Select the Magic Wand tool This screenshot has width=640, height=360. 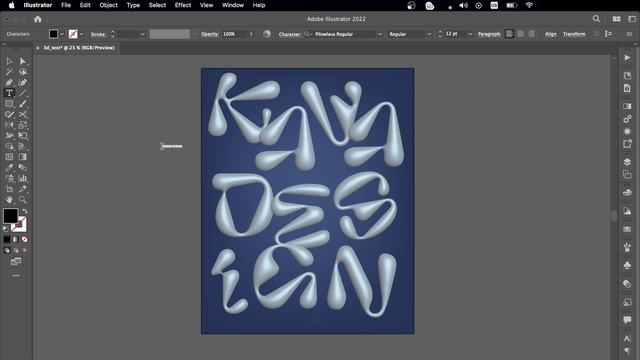point(9,72)
